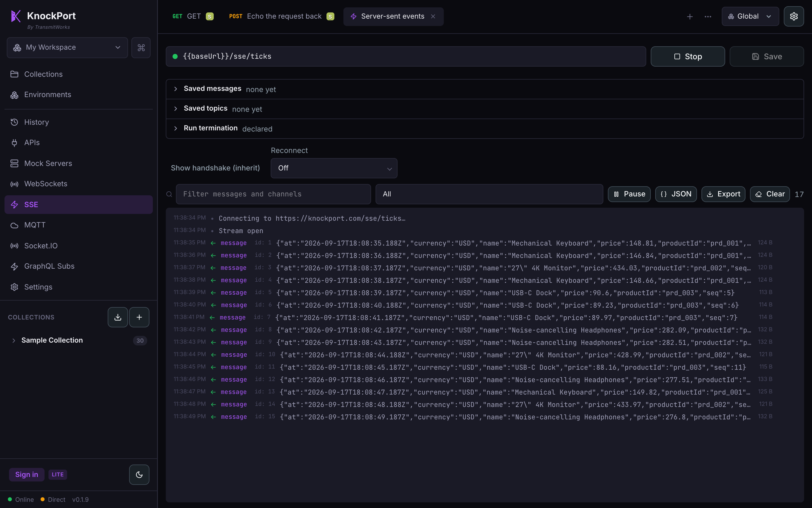Click the Filter messages and channels field
The height and width of the screenshot is (508, 812).
[x=273, y=194]
